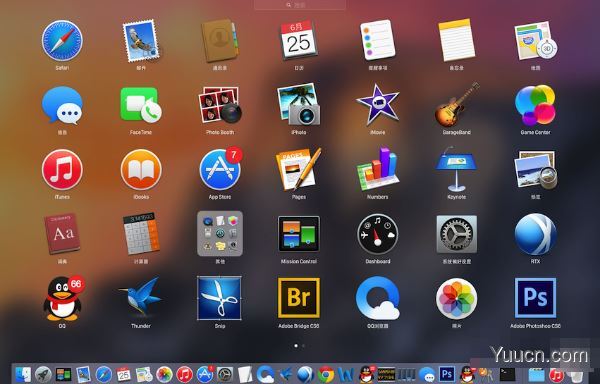Screen dimensions: 600x384
Task: Launch Numbers chart app
Action: (377, 169)
